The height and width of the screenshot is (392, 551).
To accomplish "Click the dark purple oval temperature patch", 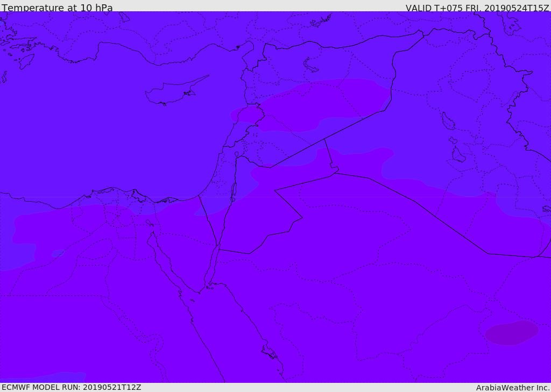I will [x=511, y=333].
